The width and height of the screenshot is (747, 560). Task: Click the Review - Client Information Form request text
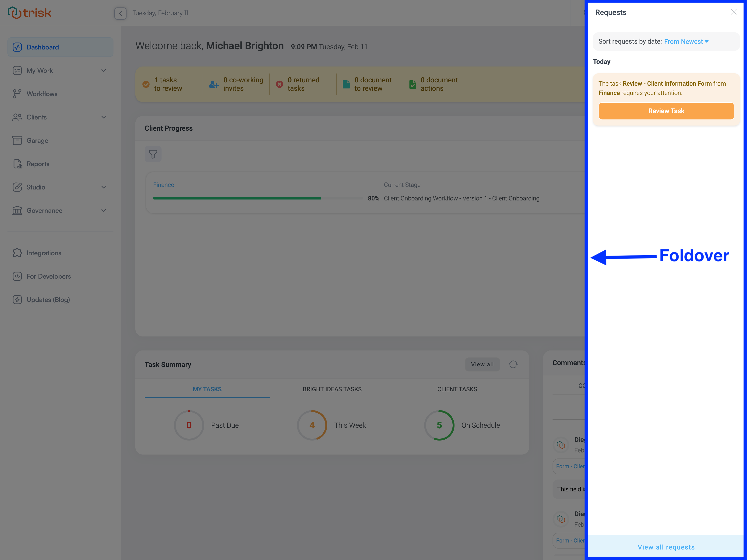(x=667, y=84)
